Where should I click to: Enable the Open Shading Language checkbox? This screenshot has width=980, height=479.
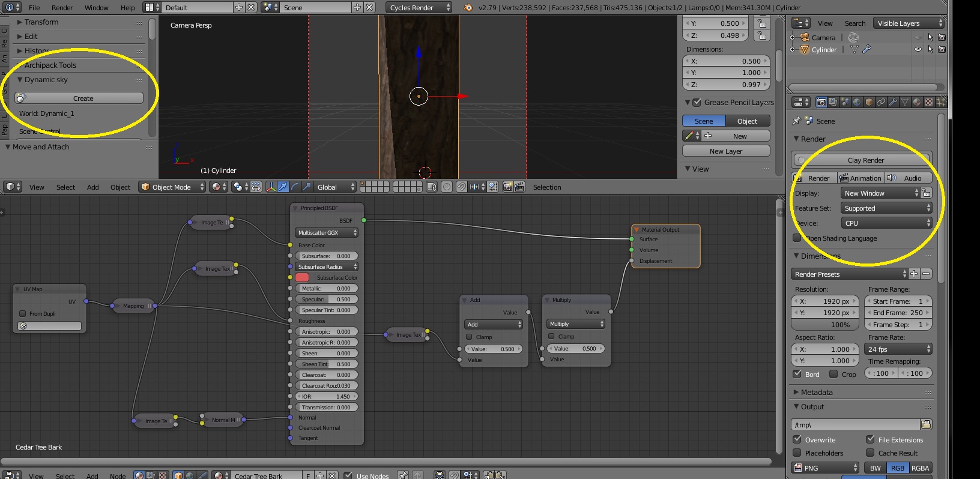[797, 238]
